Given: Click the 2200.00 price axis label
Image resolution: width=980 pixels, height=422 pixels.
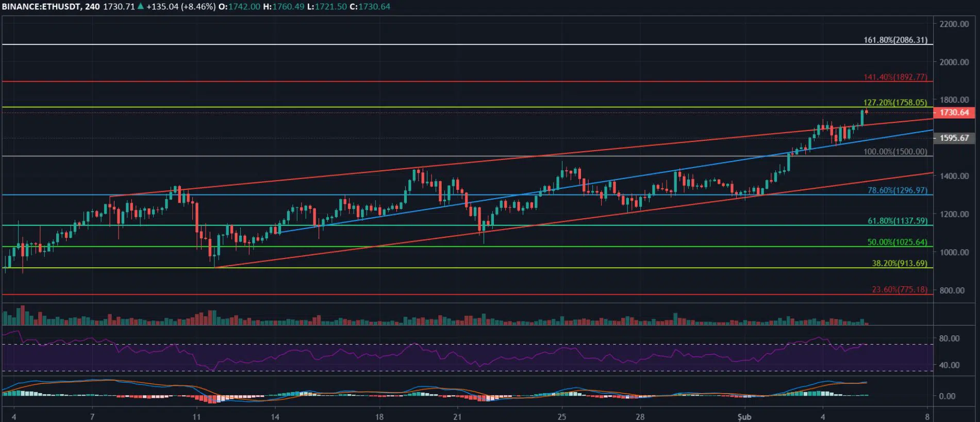Looking at the screenshot, I should tap(954, 24).
